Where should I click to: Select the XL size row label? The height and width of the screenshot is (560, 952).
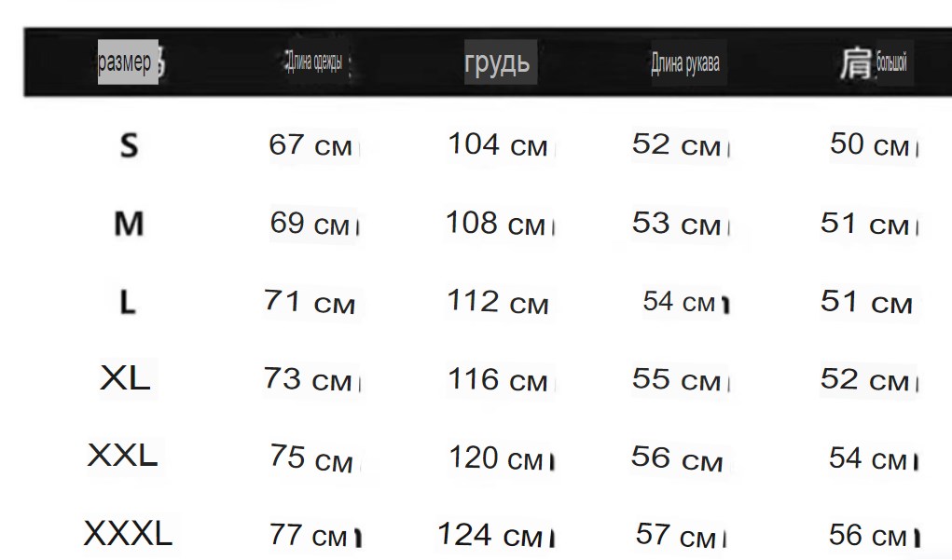coord(125,378)
